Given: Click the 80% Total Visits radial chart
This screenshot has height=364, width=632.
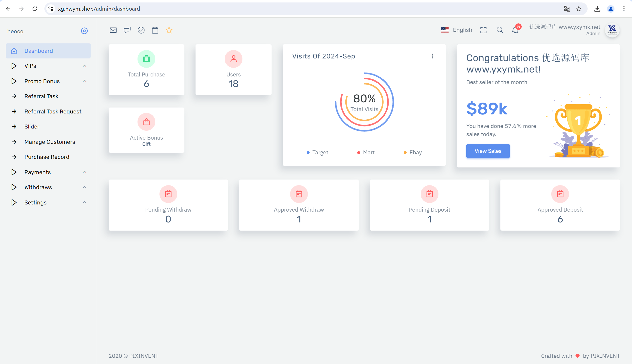Looking at the screenshot, I should [x=364, y=102].
